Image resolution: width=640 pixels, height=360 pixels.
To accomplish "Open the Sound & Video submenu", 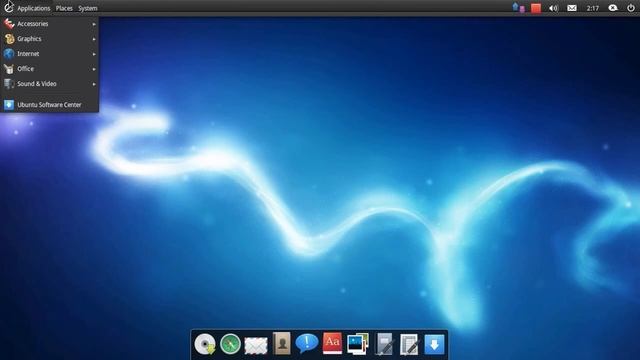I will point(49,84).
